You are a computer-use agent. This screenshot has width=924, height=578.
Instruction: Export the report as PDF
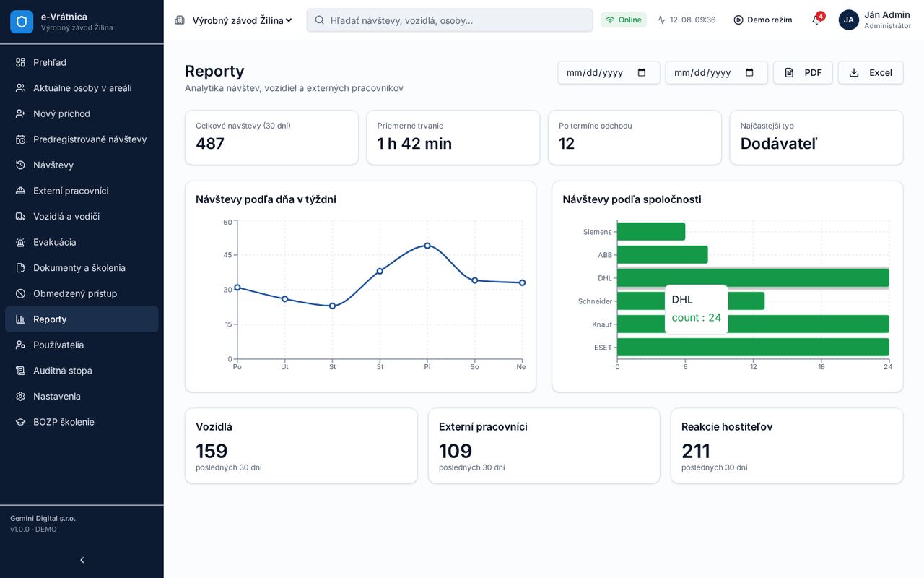point(803,72)
